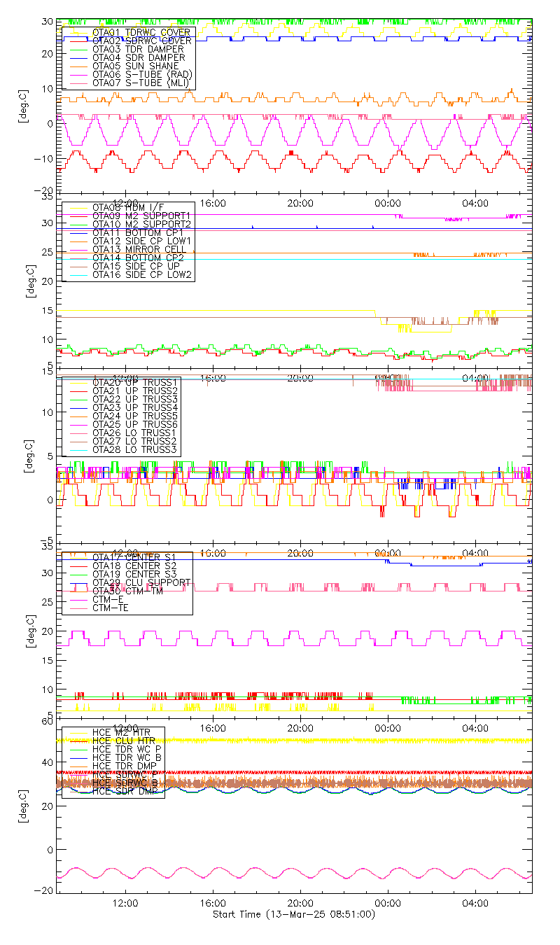Click the OTA07 S-TUBE (MLI) legend label
560x945 pixels.
coord(142,83)
